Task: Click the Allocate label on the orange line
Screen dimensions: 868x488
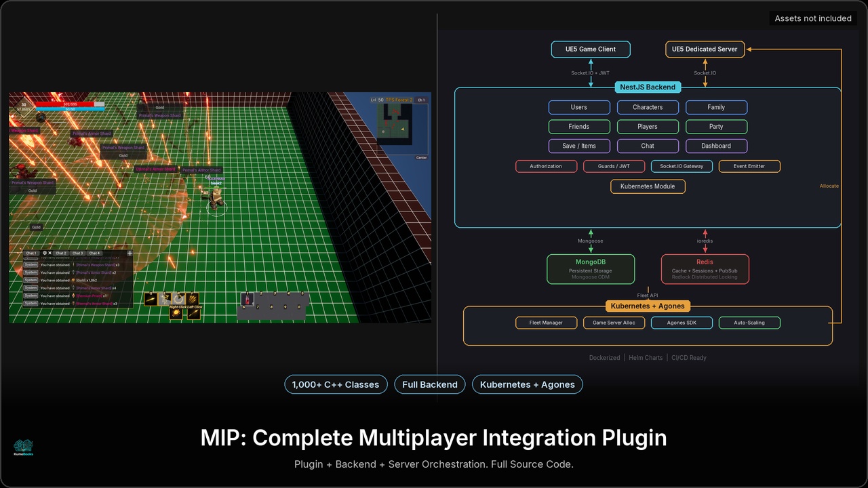Action: [x=829, y=186]
